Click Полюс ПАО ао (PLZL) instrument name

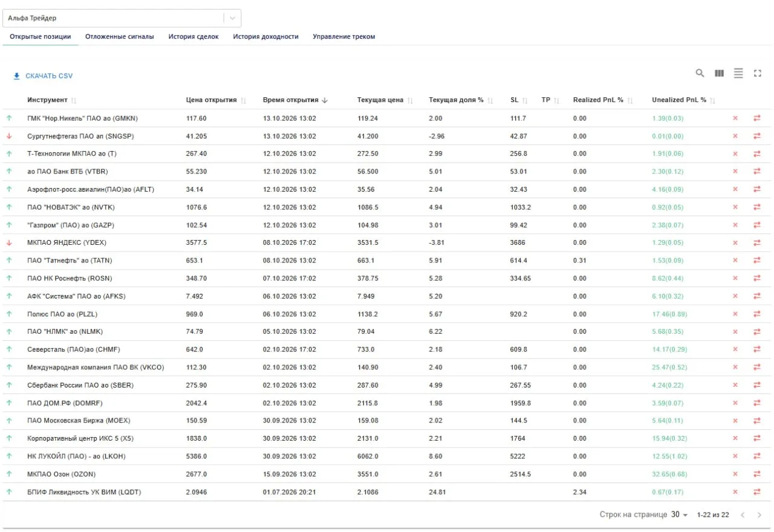pyautogui.click(x=62, y=314)
